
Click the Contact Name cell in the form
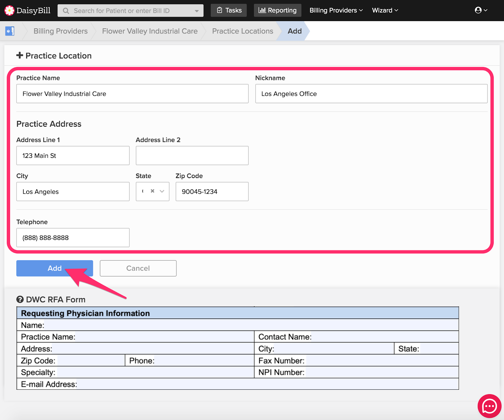point(356,337)
